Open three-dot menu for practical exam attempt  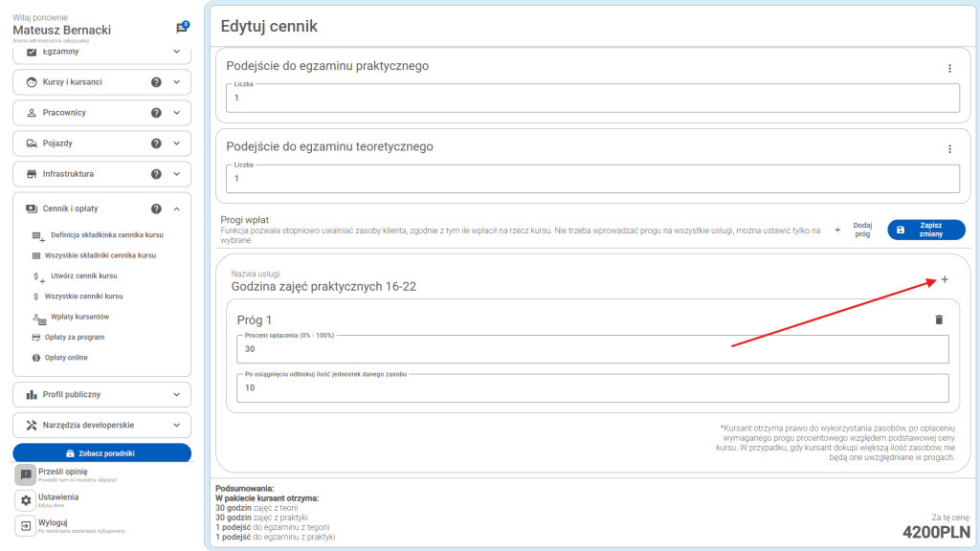(x=949, y=68)
